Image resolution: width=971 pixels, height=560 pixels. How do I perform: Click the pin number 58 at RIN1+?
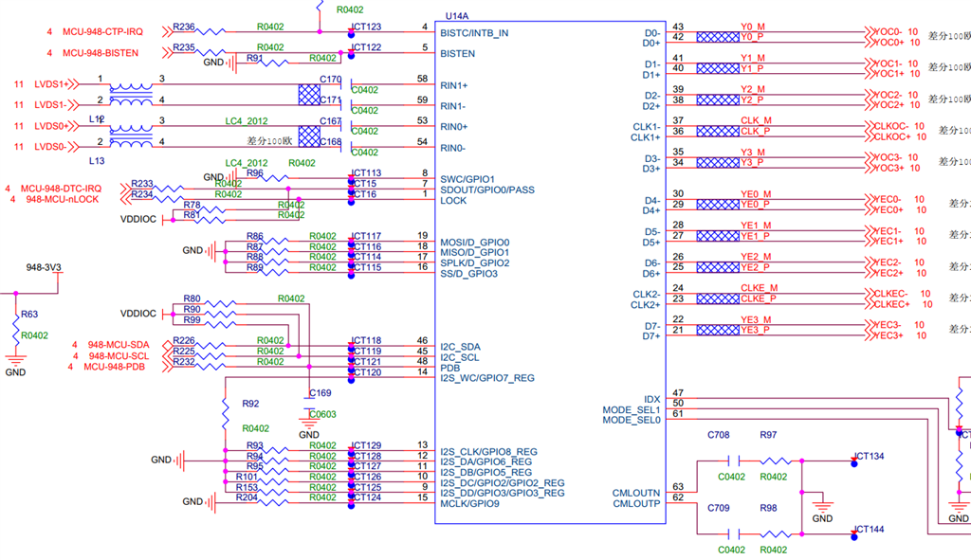coord(422,79)
